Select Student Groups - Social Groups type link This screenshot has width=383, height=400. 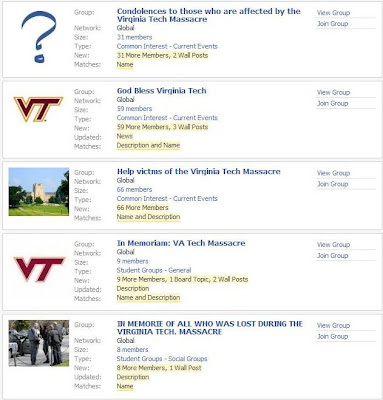pyautogui.click(x=162, y=359)
